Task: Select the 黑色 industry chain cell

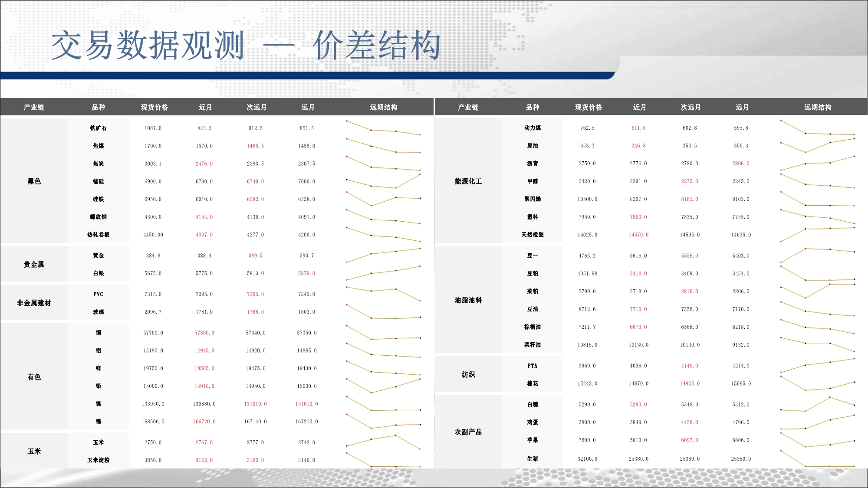Action: [34, 181]
